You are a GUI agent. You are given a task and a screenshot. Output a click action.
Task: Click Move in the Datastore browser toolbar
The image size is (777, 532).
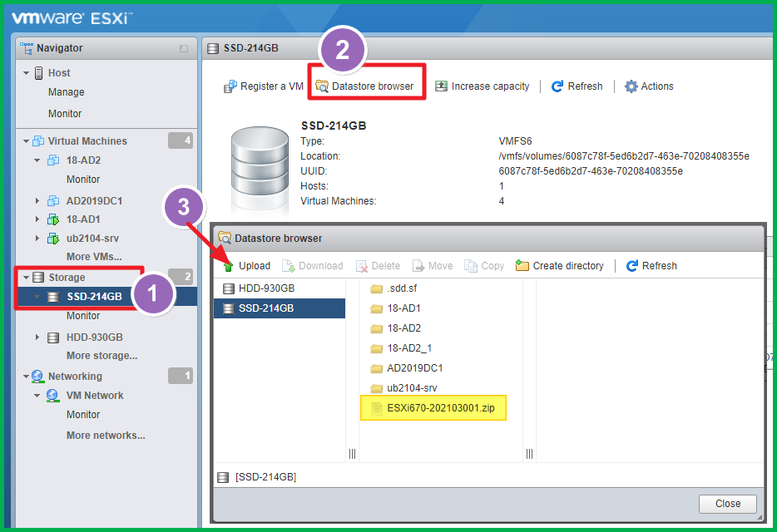433,266
